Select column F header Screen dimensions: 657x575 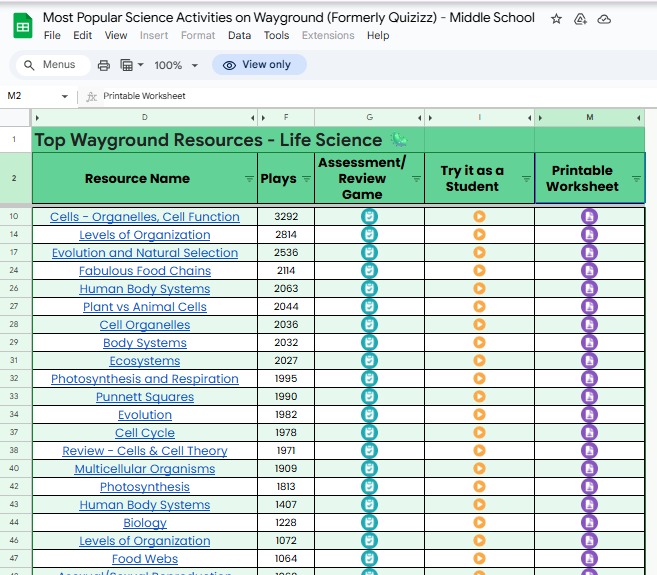(x=286, y=118)
